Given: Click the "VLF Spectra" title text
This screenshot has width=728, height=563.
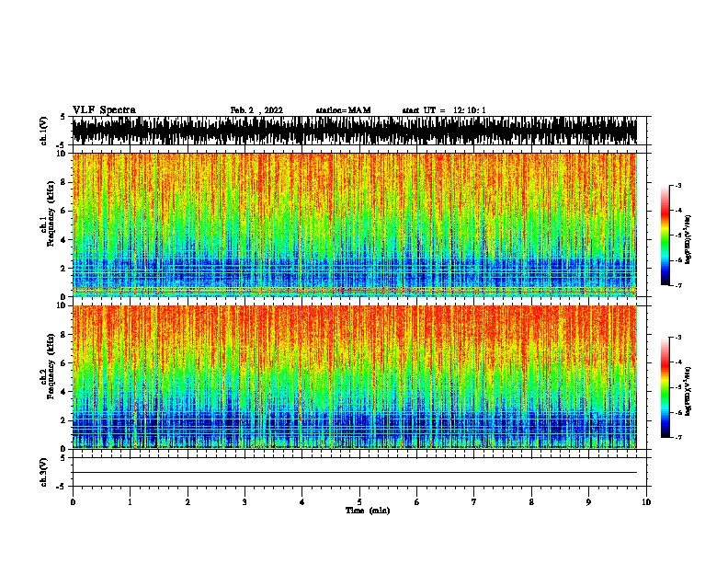Looking at the screenshot, I should 104,110.
